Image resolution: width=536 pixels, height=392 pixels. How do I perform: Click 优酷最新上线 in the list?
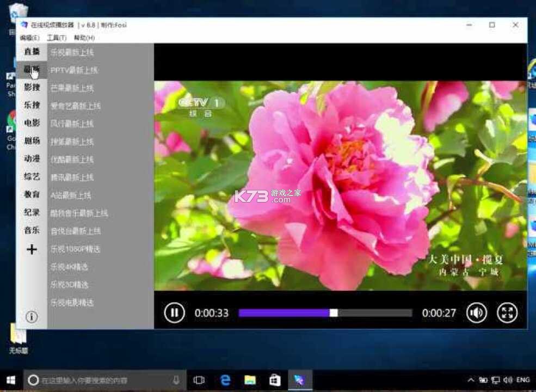[72, 160]
